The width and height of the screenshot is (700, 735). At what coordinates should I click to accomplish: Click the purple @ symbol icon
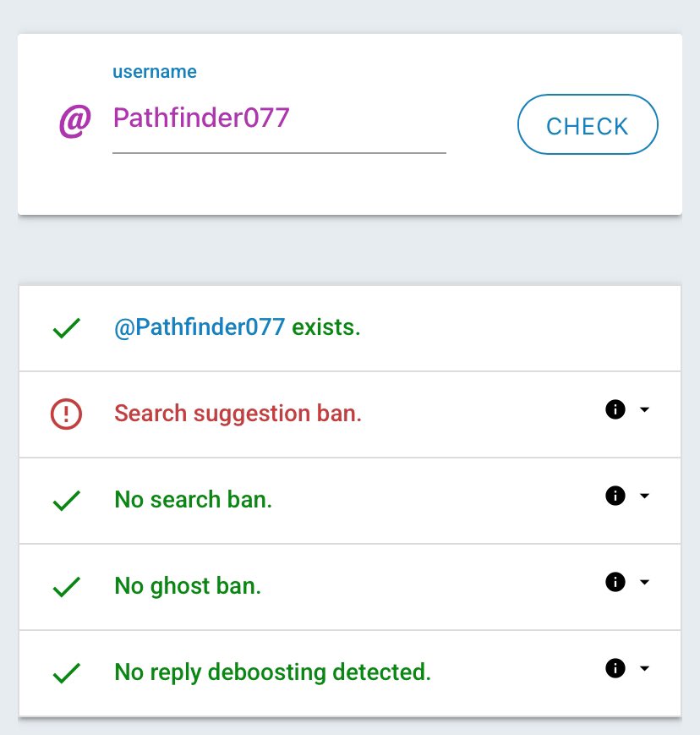[x=74, y=121]
